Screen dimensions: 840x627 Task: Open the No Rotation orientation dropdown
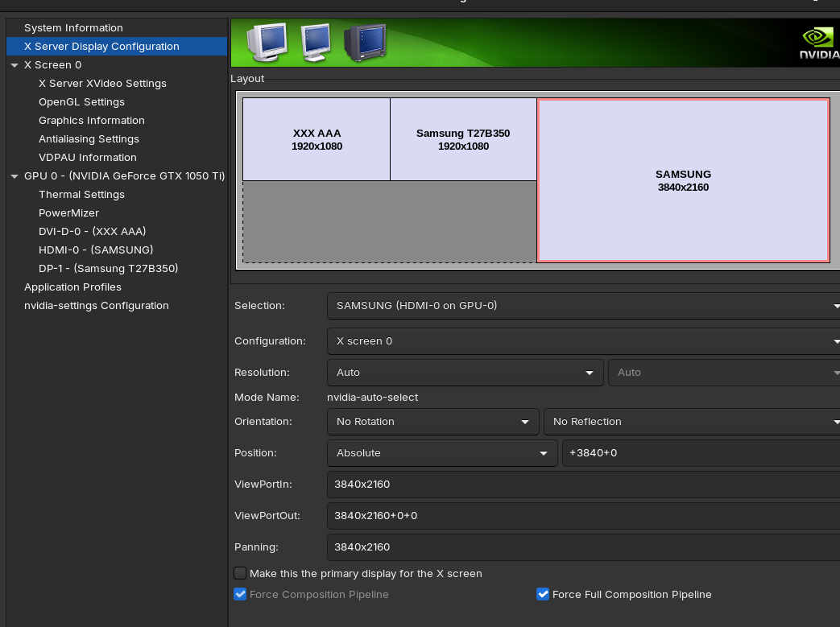tap(432, 422)
